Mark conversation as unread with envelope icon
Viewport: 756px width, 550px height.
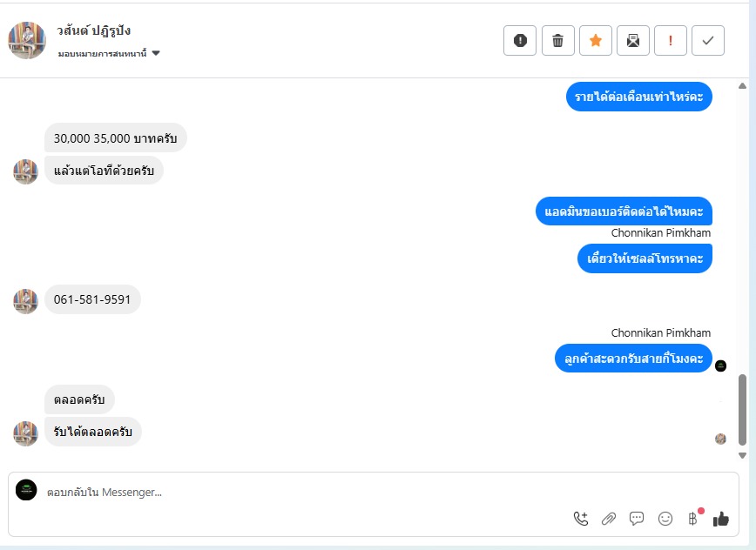coord(633,40)
